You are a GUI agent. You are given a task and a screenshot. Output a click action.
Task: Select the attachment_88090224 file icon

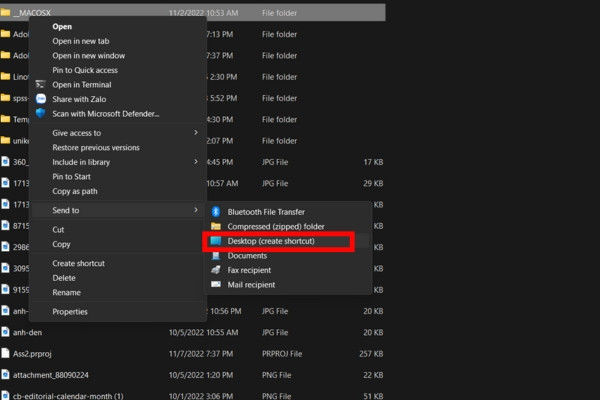coord(5,374)
